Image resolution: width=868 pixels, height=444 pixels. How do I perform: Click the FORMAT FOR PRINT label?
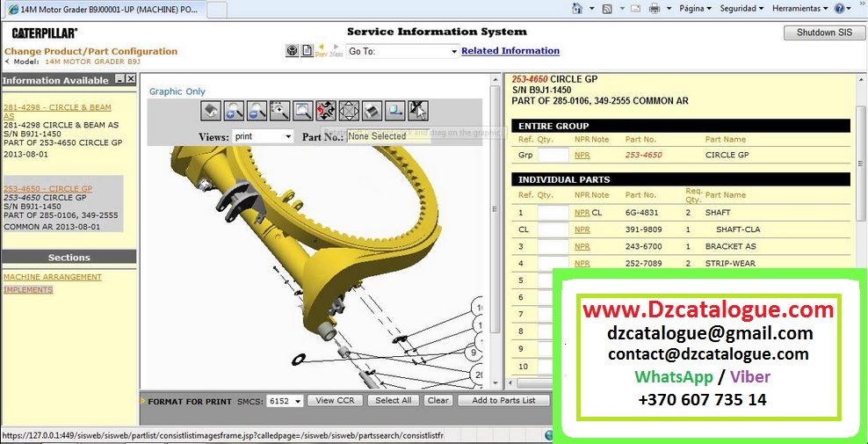[190, 401]
